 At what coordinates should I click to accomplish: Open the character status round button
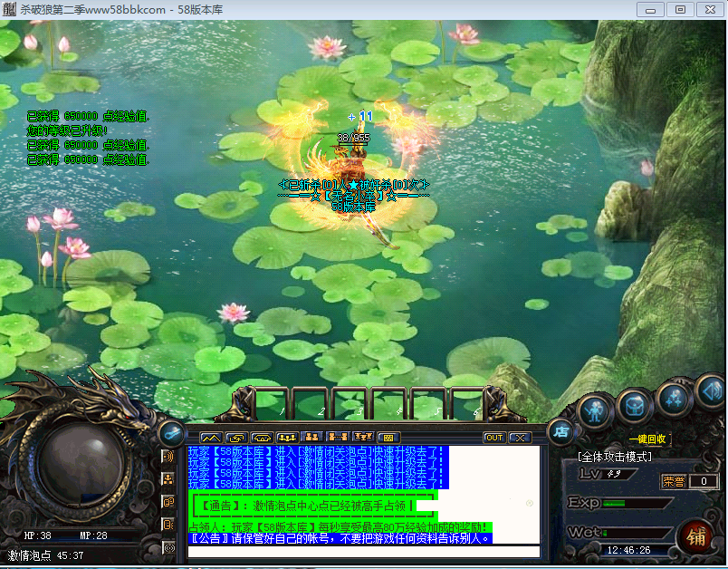click(x=595, y=411)
